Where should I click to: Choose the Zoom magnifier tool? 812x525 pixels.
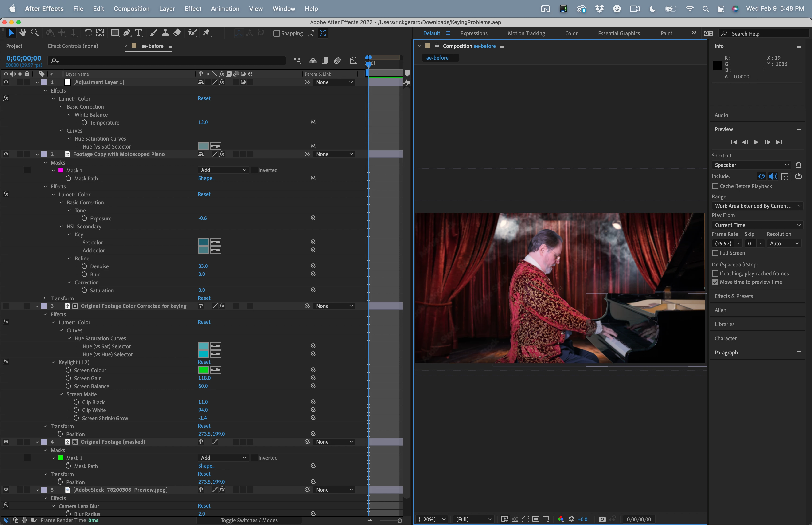[x=34, y=33]
